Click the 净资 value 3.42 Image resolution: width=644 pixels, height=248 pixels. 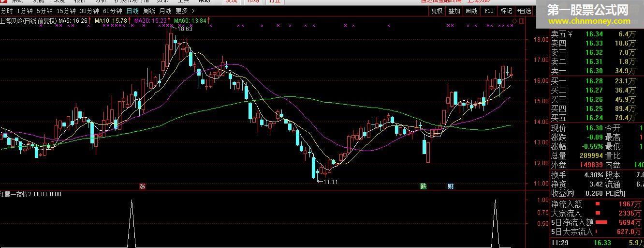(x=596, y=184)
